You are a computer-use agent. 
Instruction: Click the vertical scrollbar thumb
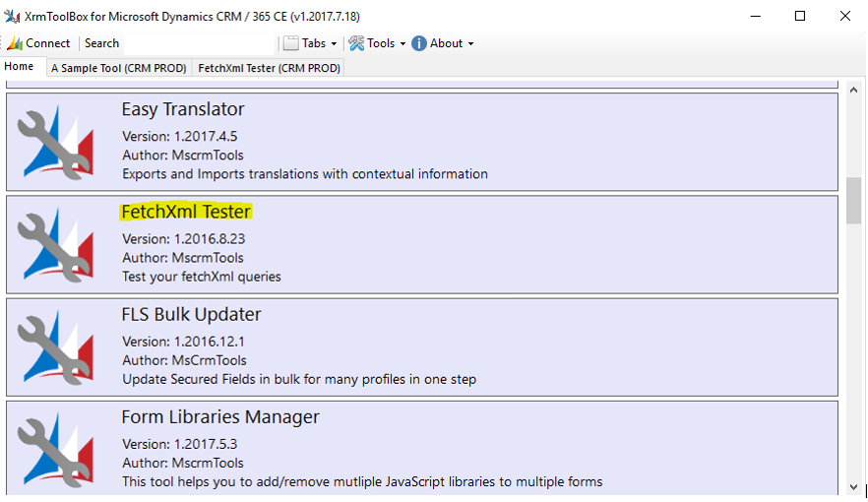coord(853,201)
